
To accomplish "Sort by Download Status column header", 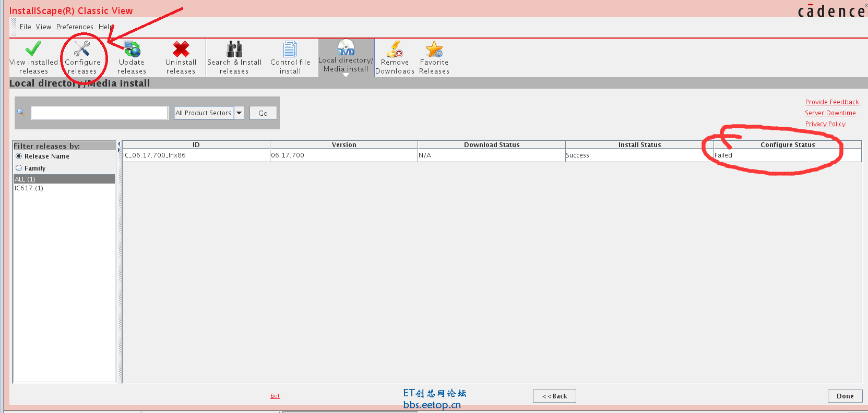I will [x=492, y=144].
